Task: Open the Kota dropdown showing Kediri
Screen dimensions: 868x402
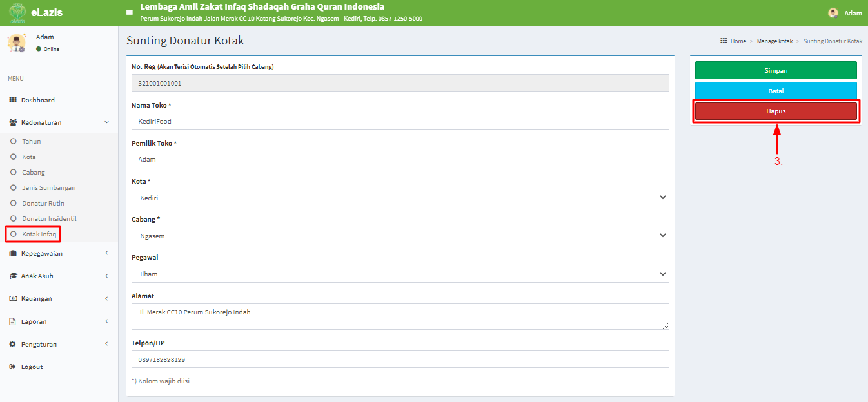Action: [x=400, y=198]
